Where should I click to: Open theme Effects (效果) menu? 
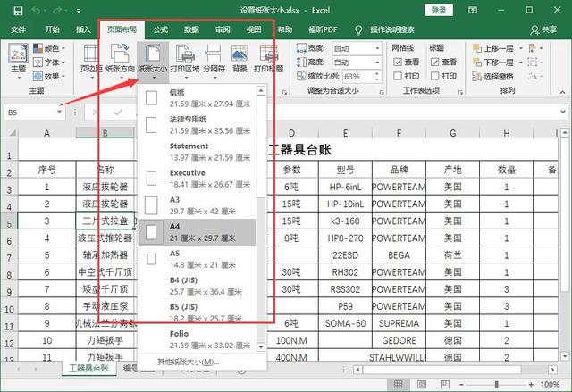click(x=49, y=76)
